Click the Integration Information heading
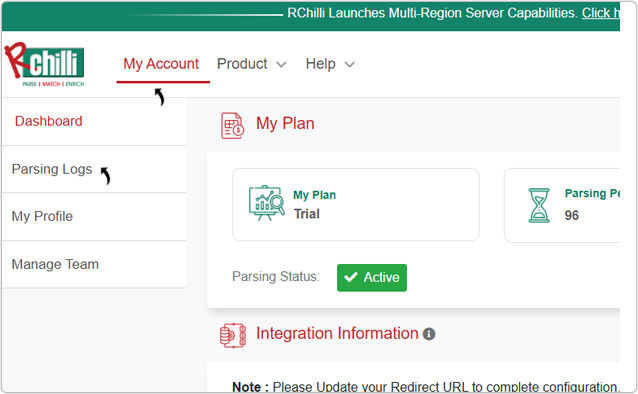 (337, 333)
